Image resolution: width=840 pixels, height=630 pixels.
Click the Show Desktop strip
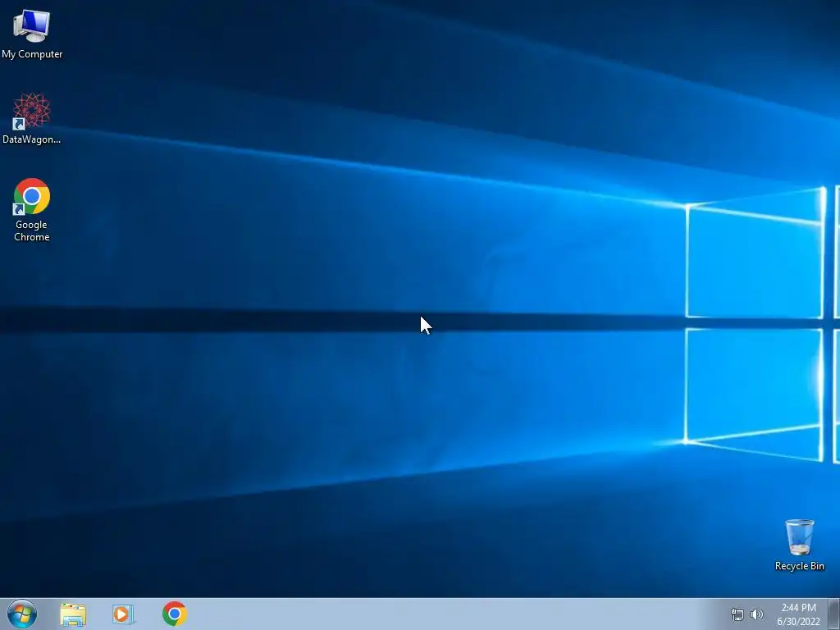834,614
